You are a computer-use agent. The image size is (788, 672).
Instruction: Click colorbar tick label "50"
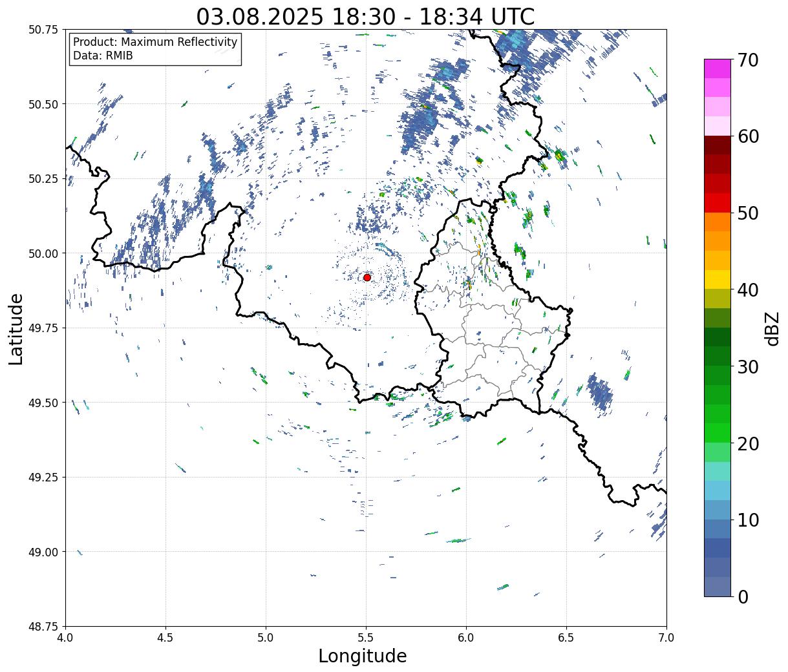click(748, 213)
